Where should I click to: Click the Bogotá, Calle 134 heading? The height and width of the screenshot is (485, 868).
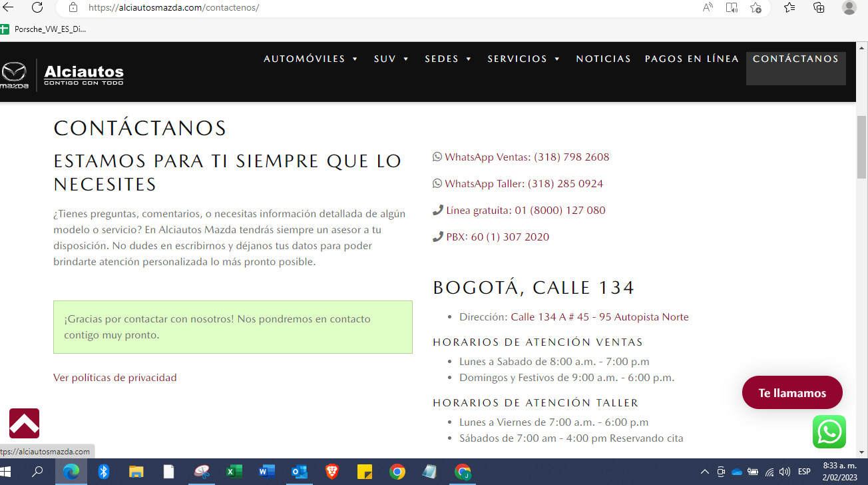(x=534, y=288)
